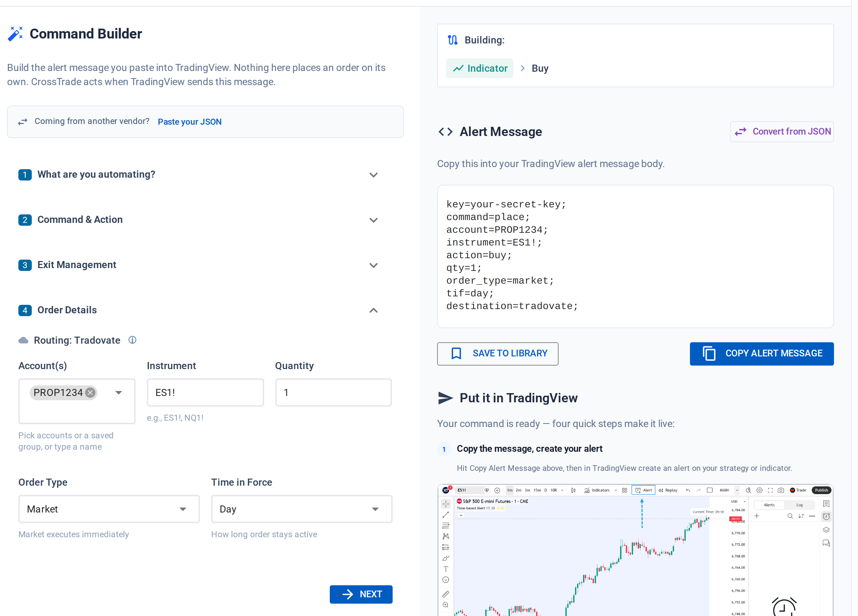Open the Account(s) dropdown arrow

pyautogui.click(x=119, y=393)
